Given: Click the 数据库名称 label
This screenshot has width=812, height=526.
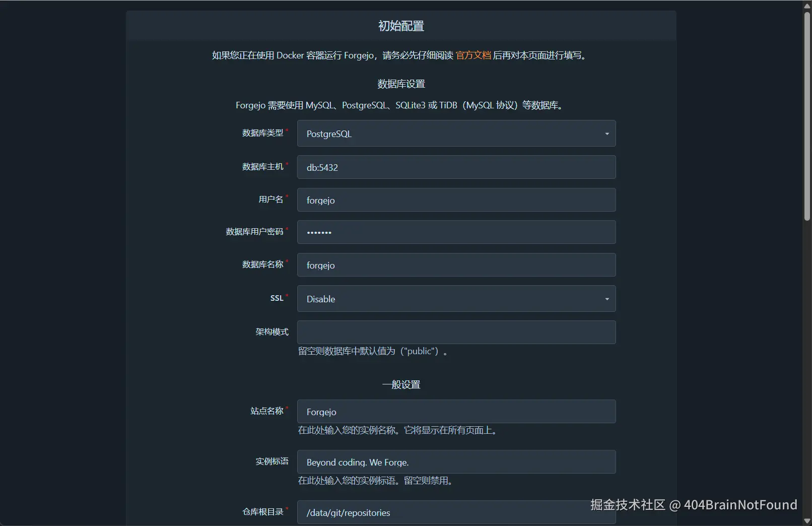Looking at the screenshot, I should tap(262, 265).
